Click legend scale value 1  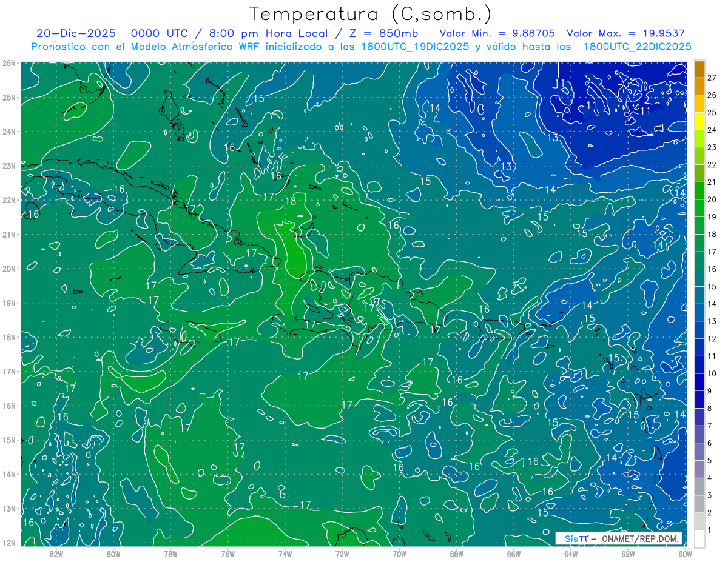(x=710, y=530)
